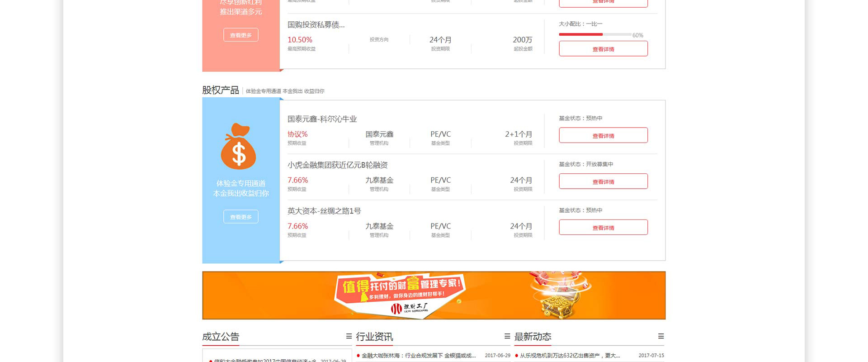View details for 国泰元鑫-科尔沁牛业

click(603, 135)
